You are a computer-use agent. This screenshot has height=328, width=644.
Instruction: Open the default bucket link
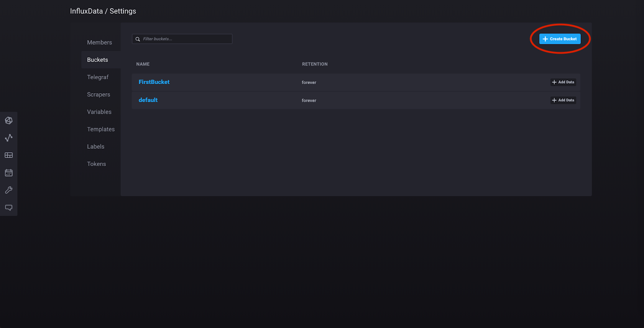148,100
